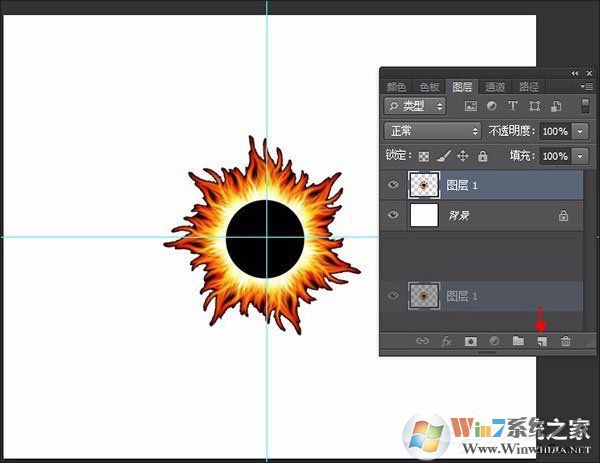Click the shape layer filter icon
The height and width of the screenshot is (463, 600).
[x=535, y=106]
